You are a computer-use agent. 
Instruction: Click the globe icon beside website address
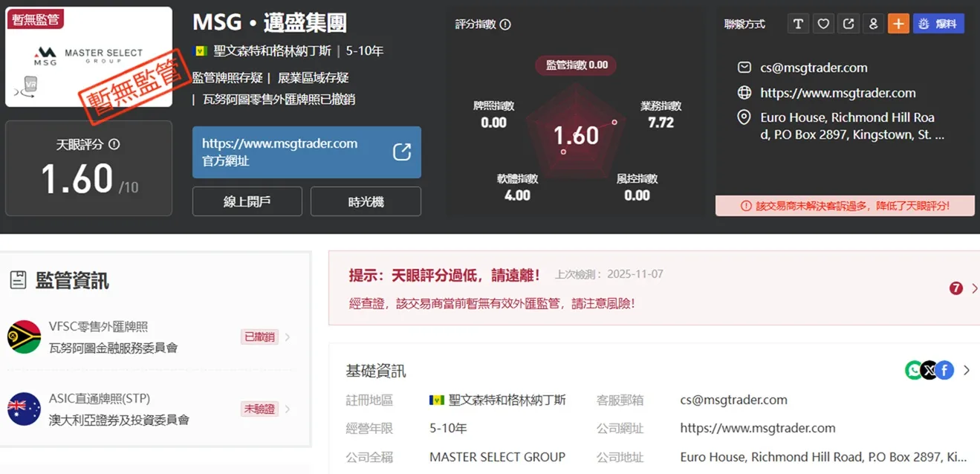tap(744, 93)
